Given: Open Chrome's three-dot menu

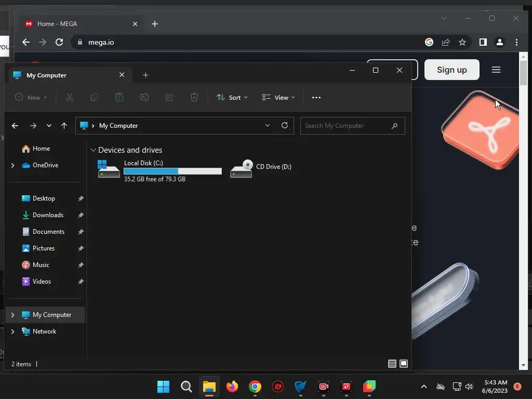Looking at the screenshot, I should point(516,42).
